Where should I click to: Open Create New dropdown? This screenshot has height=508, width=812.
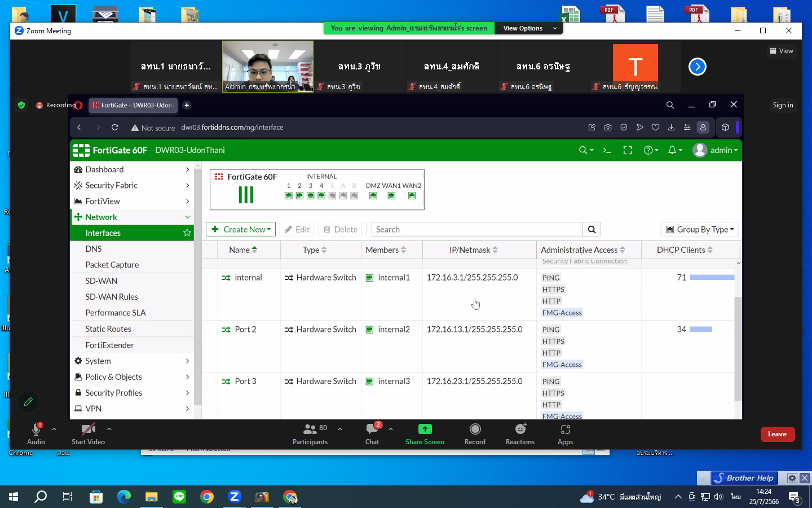(x=241, y=229)
